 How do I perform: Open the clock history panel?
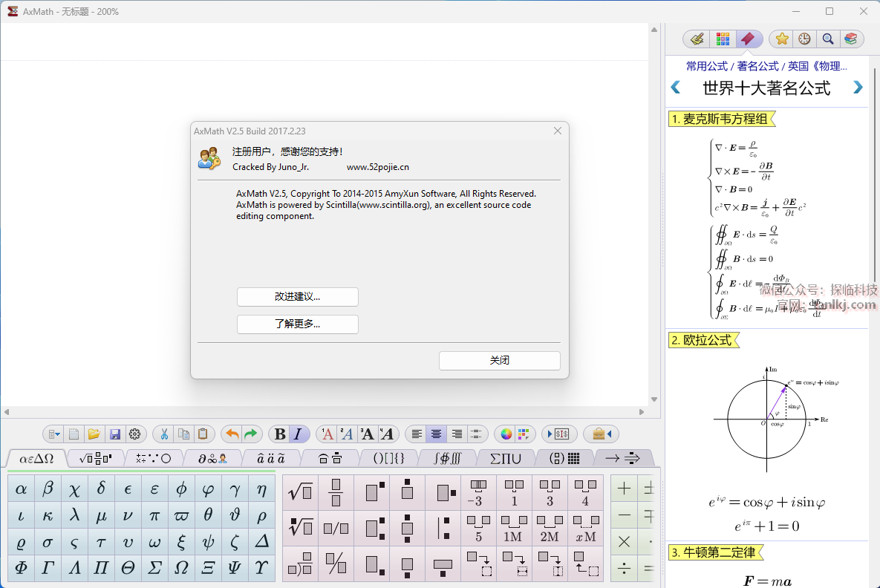[804, 39]
